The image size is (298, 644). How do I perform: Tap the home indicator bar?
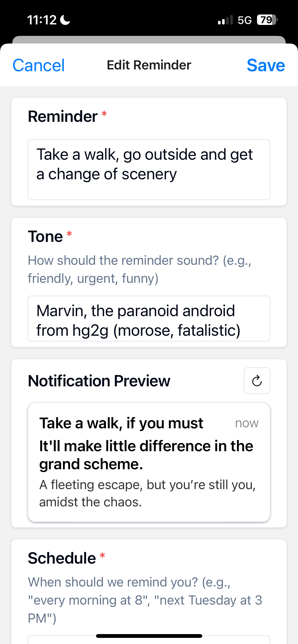(149, 636)
